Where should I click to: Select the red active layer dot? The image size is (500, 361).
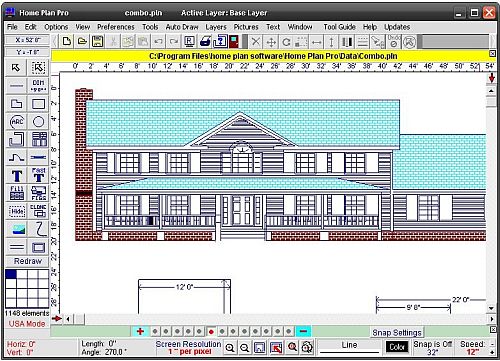pos(211,332)
